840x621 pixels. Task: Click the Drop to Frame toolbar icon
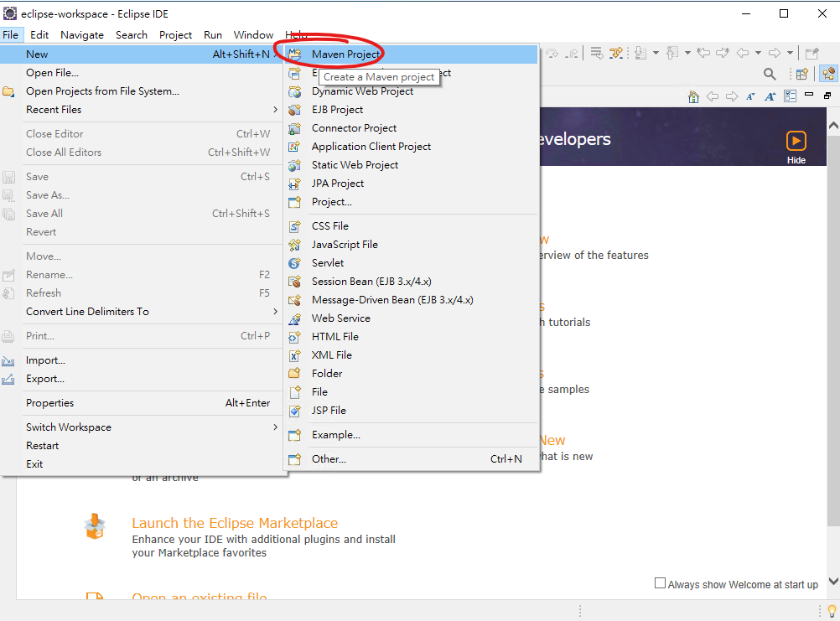pos(596,53)
